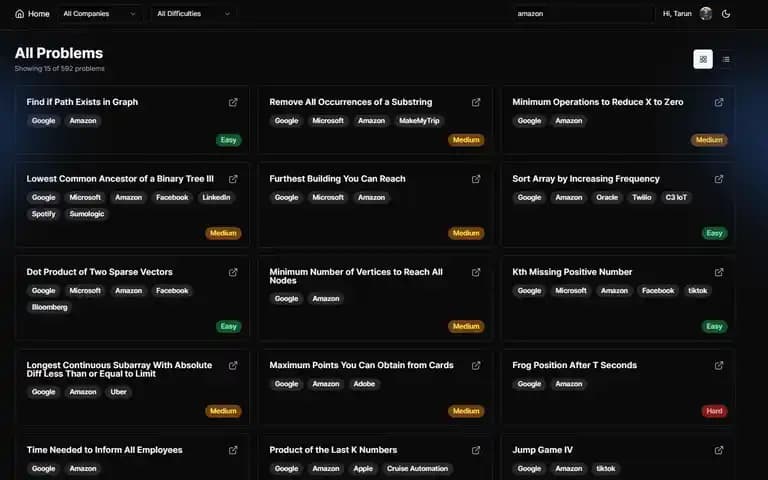Open external link for Maximum Points You Can Obtain from Cards
The width and height of the screenshot is (768, 480).
[x=476, y=366]
